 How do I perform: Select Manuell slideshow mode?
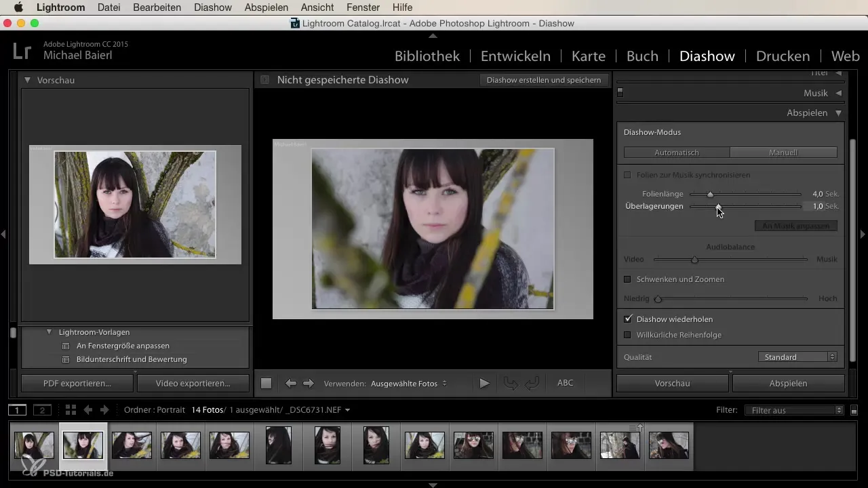[x=783, y=152]
